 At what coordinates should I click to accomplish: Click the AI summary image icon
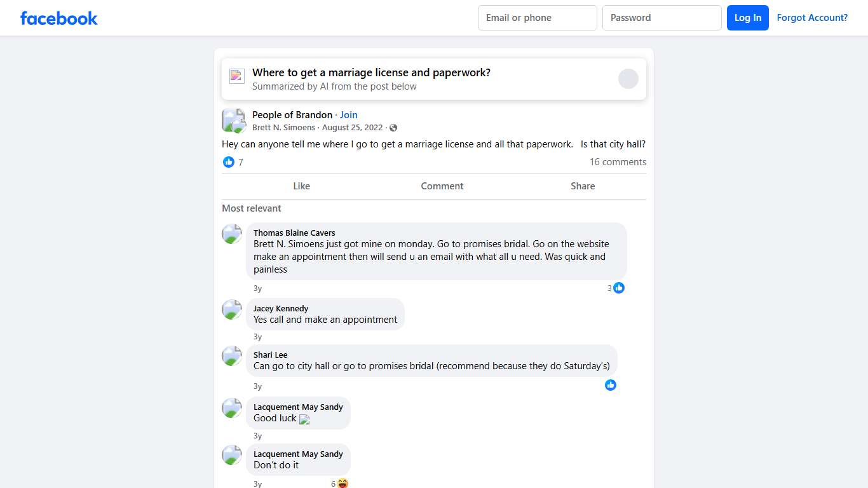(x=237, y=76)
